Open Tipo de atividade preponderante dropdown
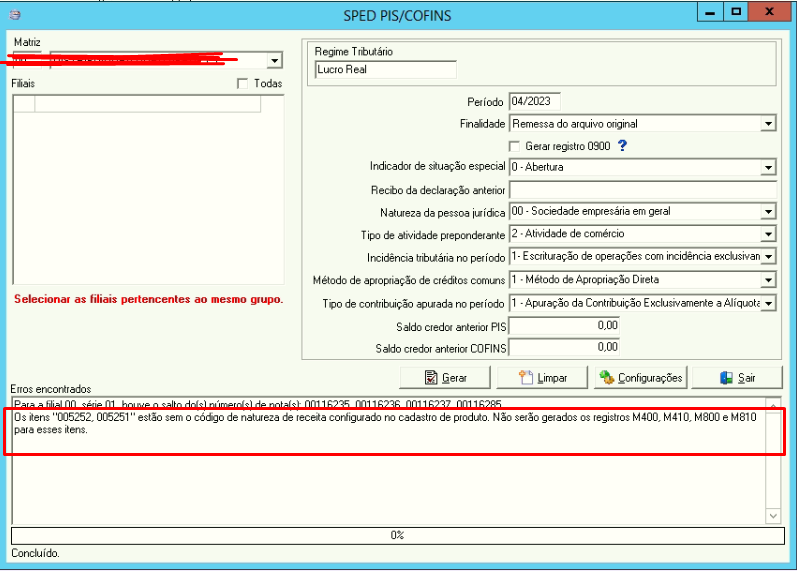This screenshot has width=797, height=571. point(768,234)
